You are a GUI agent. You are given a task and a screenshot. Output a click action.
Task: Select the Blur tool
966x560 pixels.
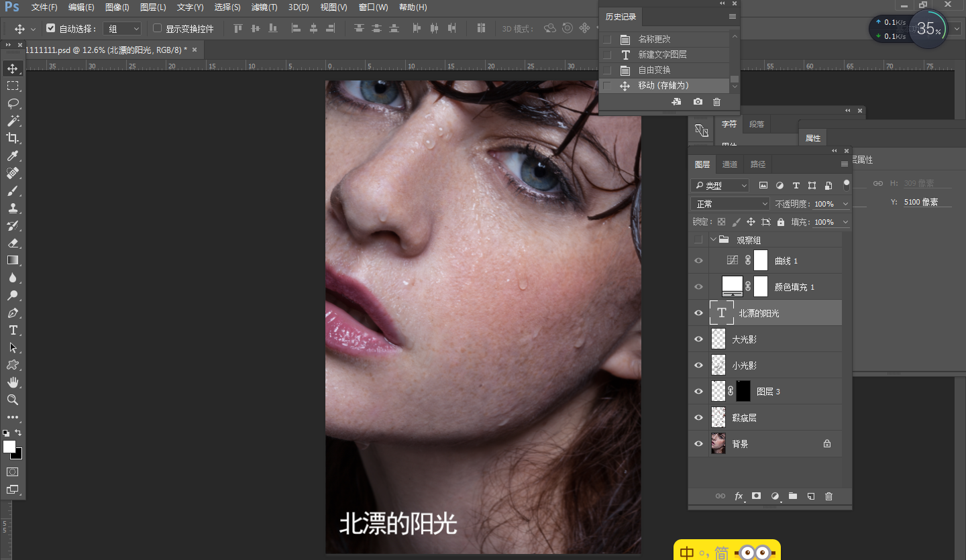click(13, 278)
